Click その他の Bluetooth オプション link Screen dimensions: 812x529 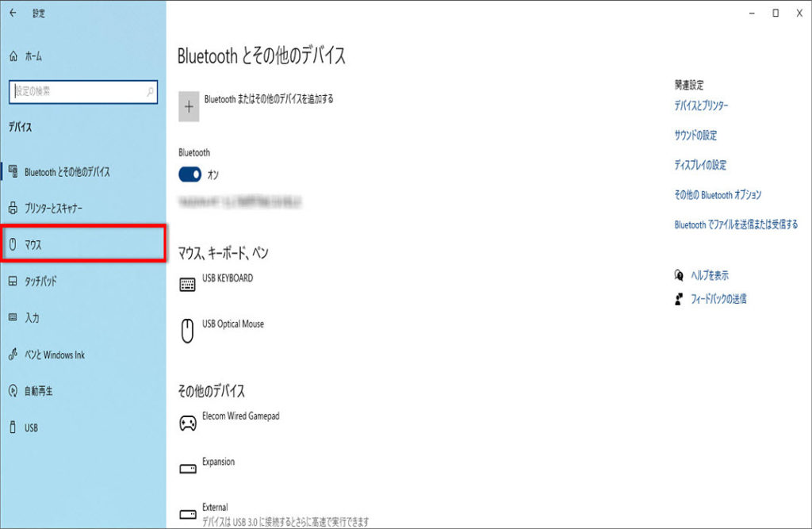click(718, 195)
